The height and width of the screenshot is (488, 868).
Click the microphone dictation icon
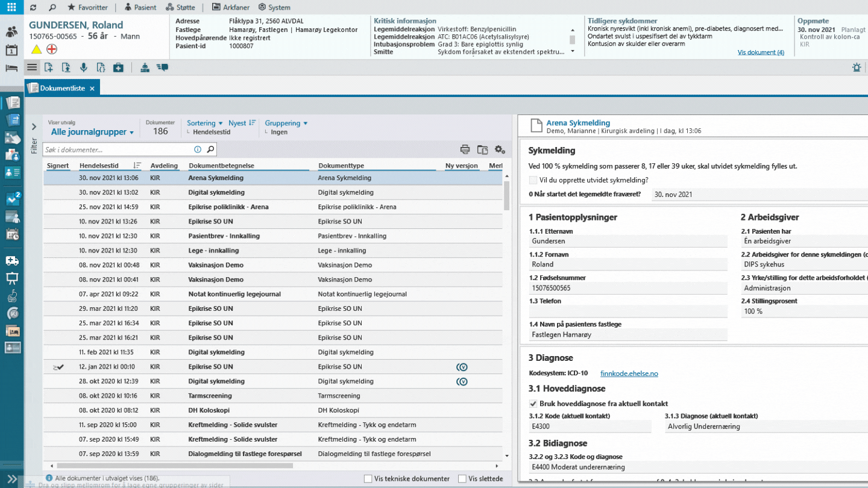click(83, 67)
